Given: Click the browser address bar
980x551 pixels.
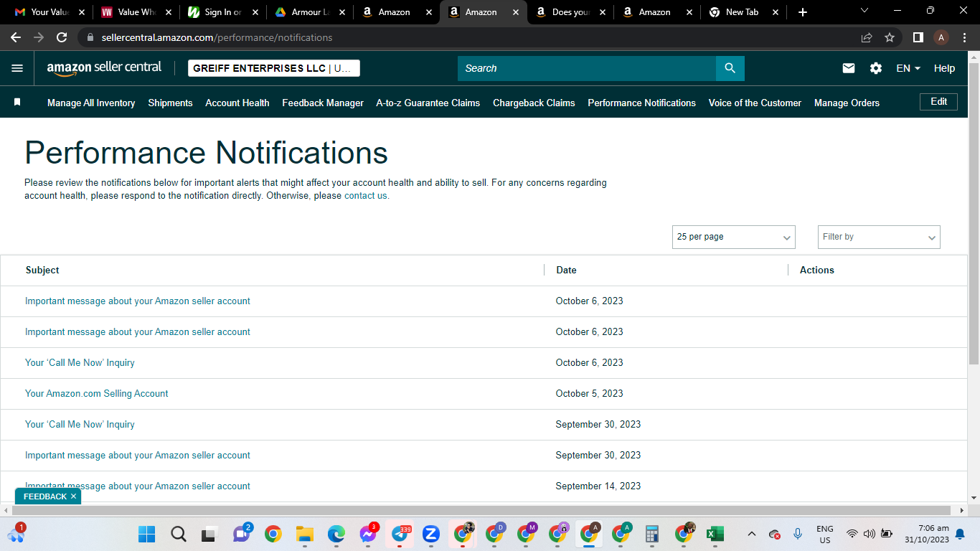Looking at the screenshot, I should point(466,37).
